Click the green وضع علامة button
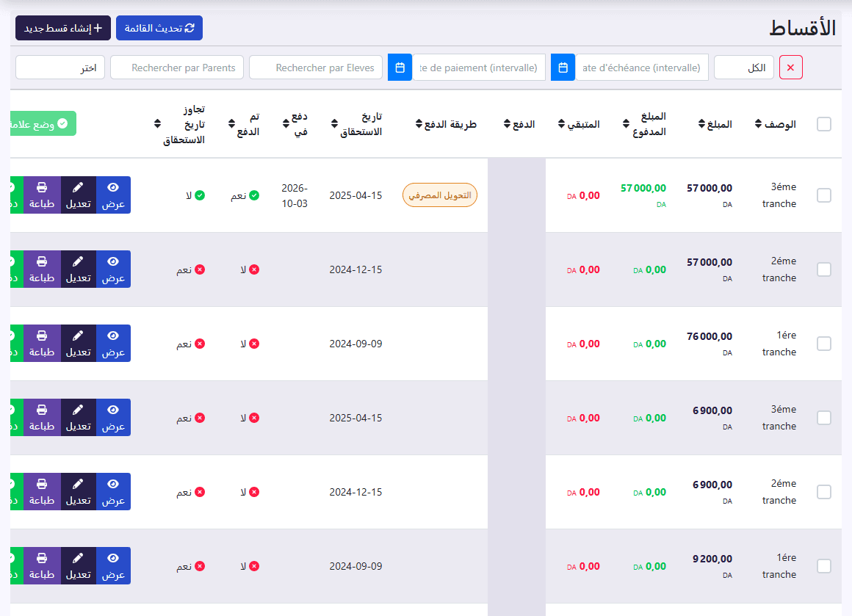Image resolution: width=852 pixels, height=616 pixels. 43,124
